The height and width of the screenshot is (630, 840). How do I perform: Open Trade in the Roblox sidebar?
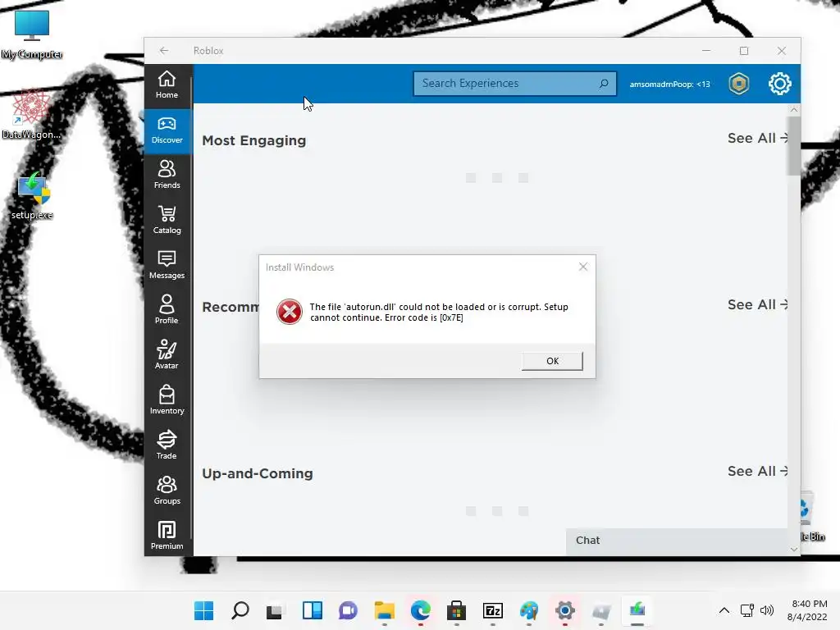coord(167,445)
